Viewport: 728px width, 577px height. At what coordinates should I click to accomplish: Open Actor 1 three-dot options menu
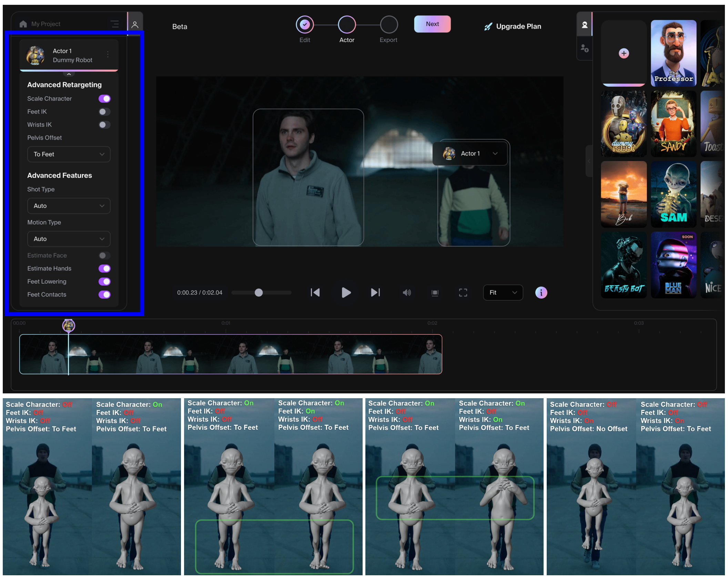coord(108,54)
